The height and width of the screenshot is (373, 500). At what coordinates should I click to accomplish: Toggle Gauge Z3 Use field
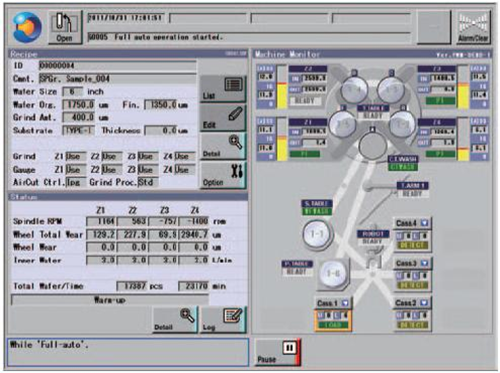pos(148,170)
